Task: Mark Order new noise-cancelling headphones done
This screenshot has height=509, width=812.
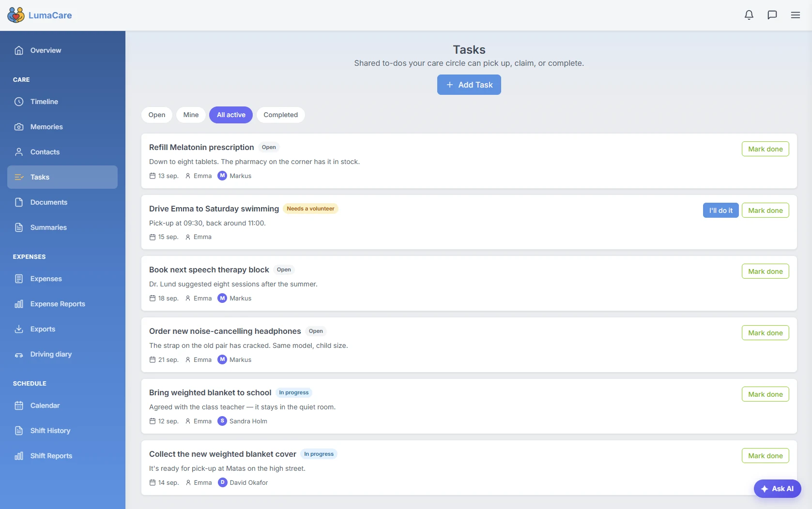Action: click(766, 333)
